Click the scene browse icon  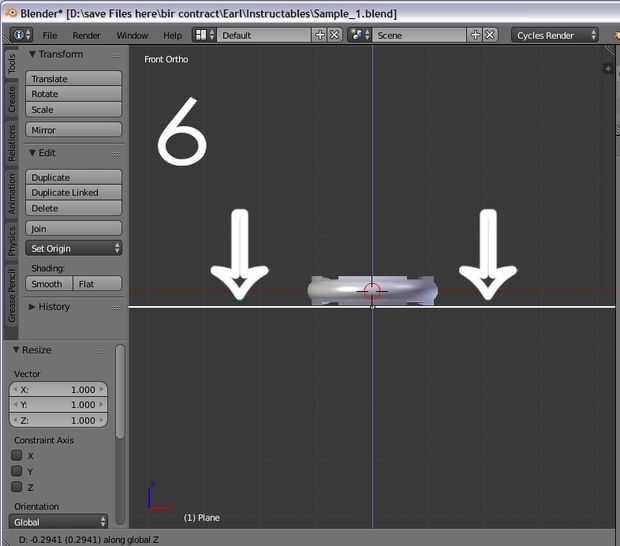[x=360, y=35]
